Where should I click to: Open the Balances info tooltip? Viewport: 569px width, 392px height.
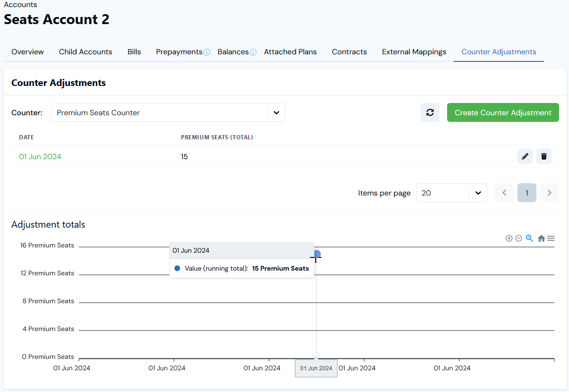253,52
